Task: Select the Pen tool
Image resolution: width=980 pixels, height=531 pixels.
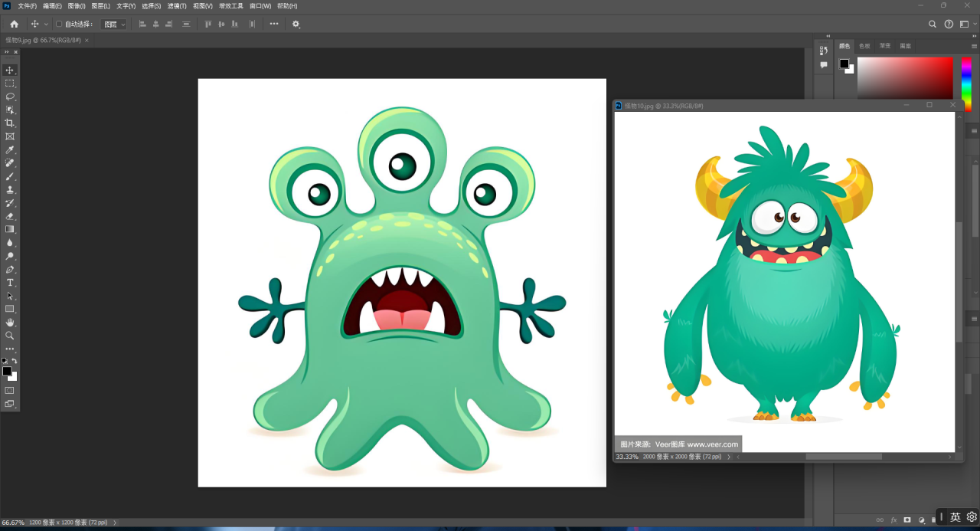Action: click(10, 270)
